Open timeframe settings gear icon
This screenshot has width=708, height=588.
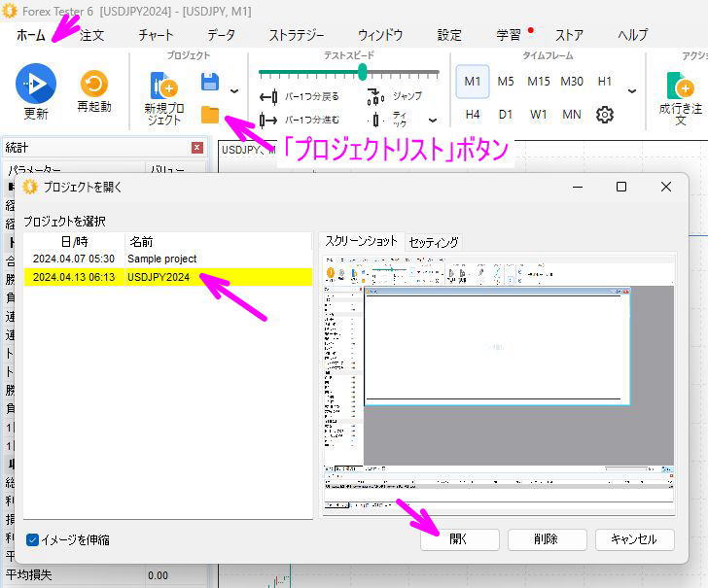click(605, 115)
